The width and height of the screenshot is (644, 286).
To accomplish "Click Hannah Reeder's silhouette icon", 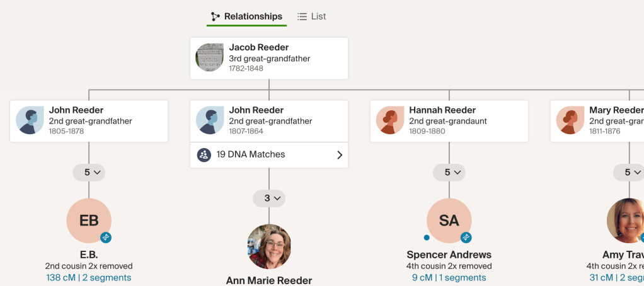I will 390,120.
